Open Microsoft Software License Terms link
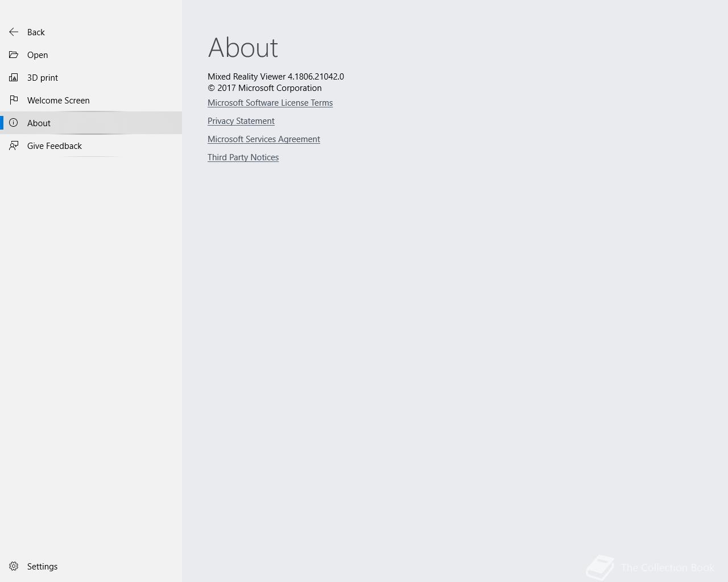Image resolution: width=728 pixels, height=582 pixels. 270,103
